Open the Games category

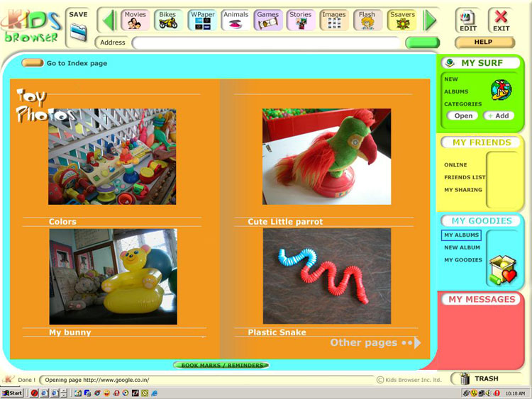click(267, 20)
